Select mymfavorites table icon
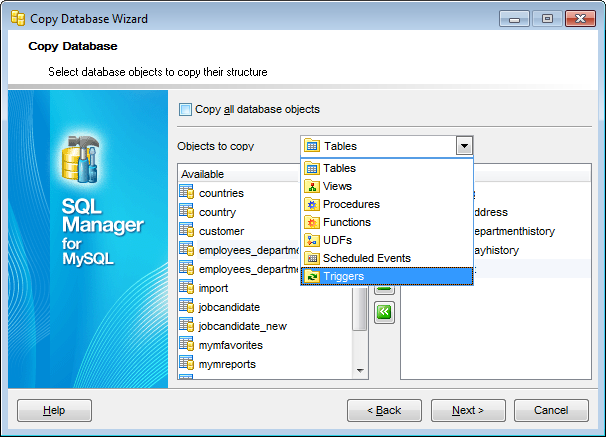This screenshot has width=606, height=437. click(x=186, y=345)
